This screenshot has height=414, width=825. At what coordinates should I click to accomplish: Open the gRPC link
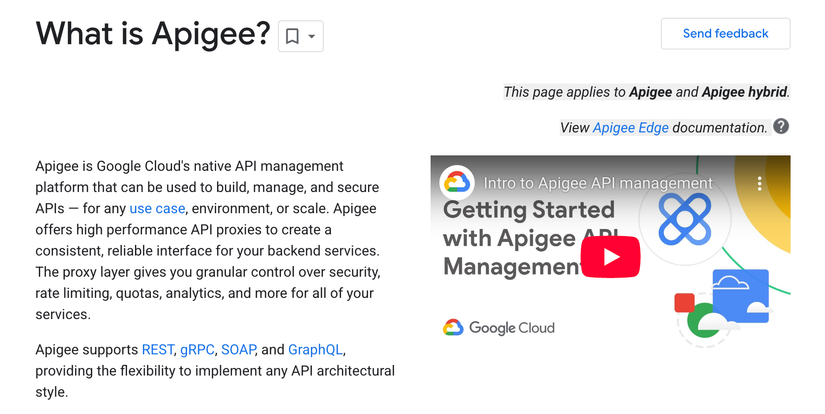[197, 350]
